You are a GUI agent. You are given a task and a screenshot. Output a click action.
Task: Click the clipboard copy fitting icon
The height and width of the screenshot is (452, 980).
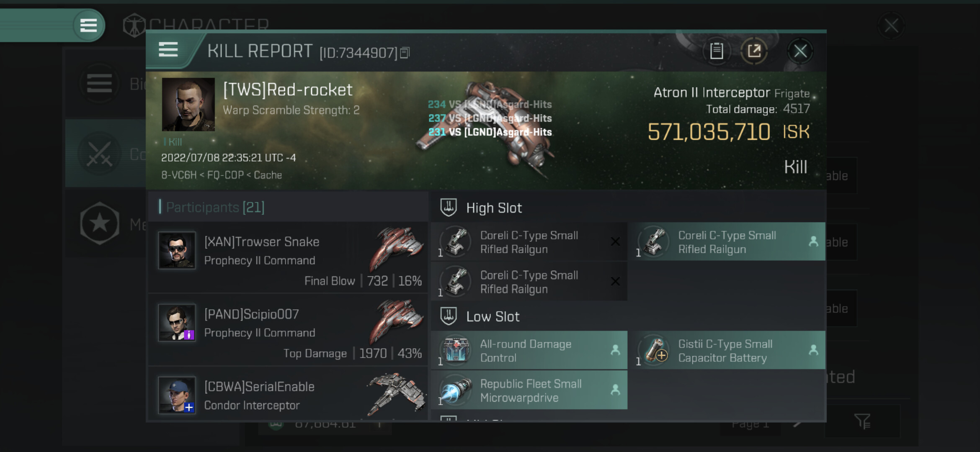click(x=717, y=51)
